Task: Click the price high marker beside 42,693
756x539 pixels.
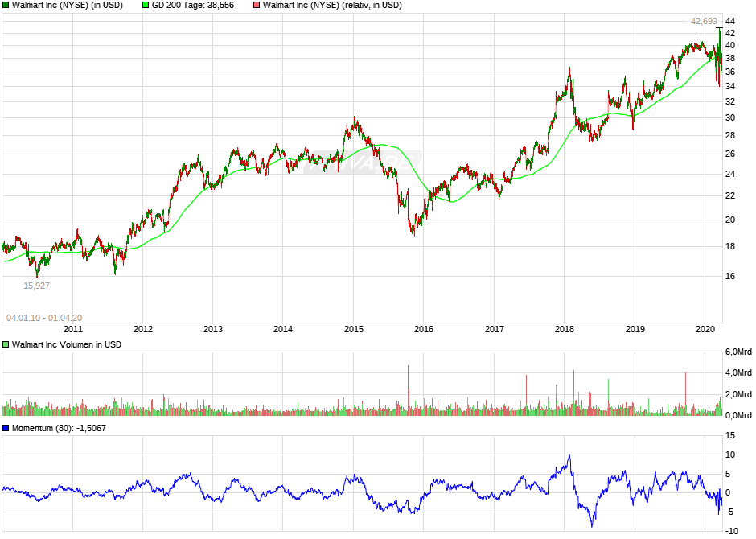Action: click(x=719, y=28)
